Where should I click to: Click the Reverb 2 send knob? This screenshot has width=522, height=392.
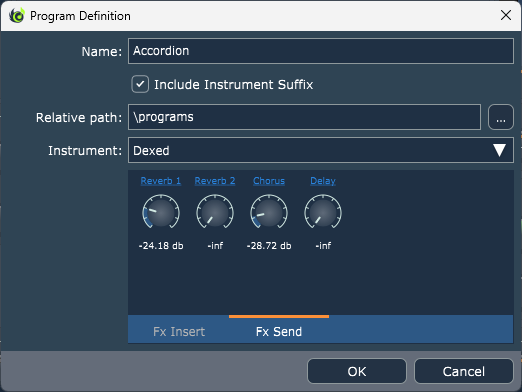(x=215, y=212)
